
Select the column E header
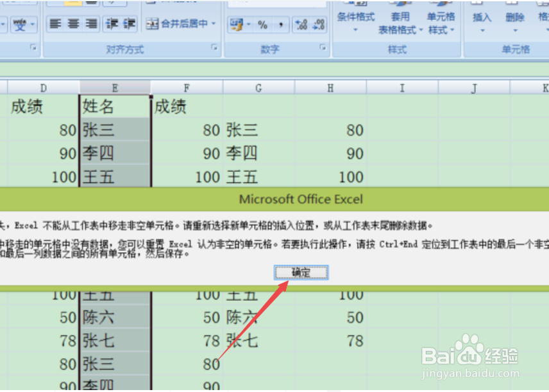click(x=115, y=88)
